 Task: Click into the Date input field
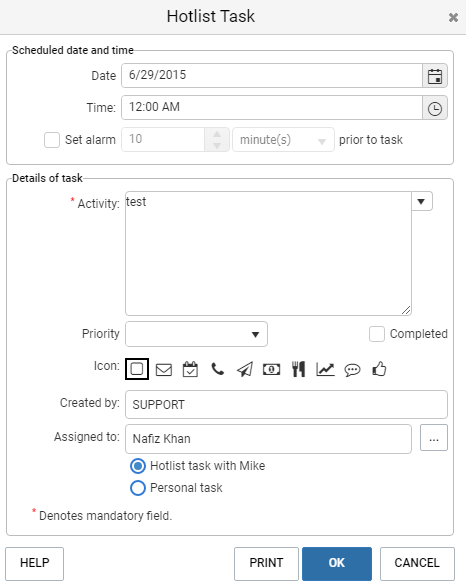272,75
